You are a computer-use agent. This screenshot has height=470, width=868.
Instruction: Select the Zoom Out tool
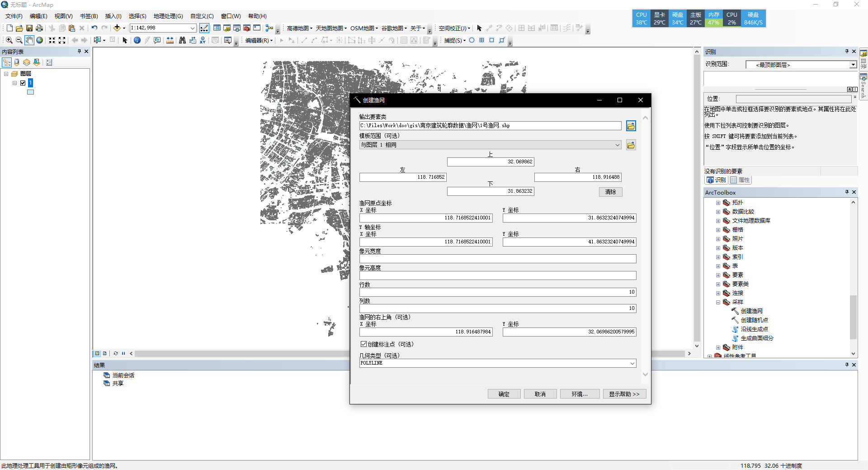coord(19,40)
